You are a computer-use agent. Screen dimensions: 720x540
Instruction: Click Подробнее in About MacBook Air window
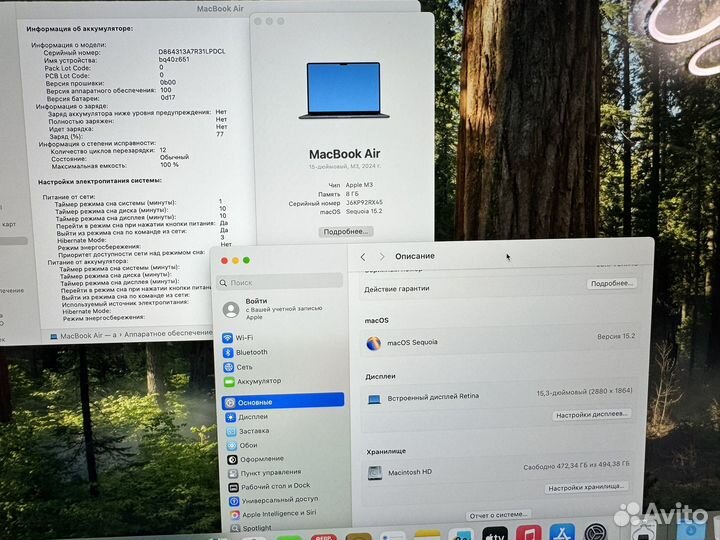345,232
